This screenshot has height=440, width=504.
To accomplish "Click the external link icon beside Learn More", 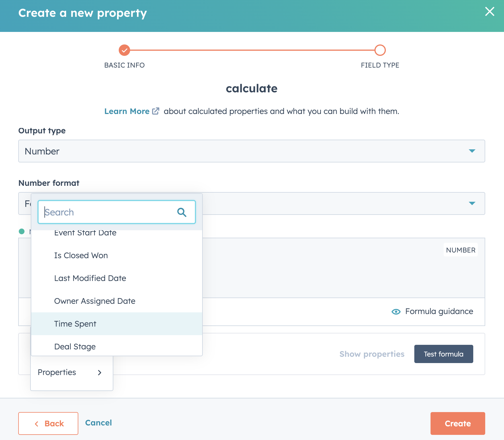I will point(155,111).
